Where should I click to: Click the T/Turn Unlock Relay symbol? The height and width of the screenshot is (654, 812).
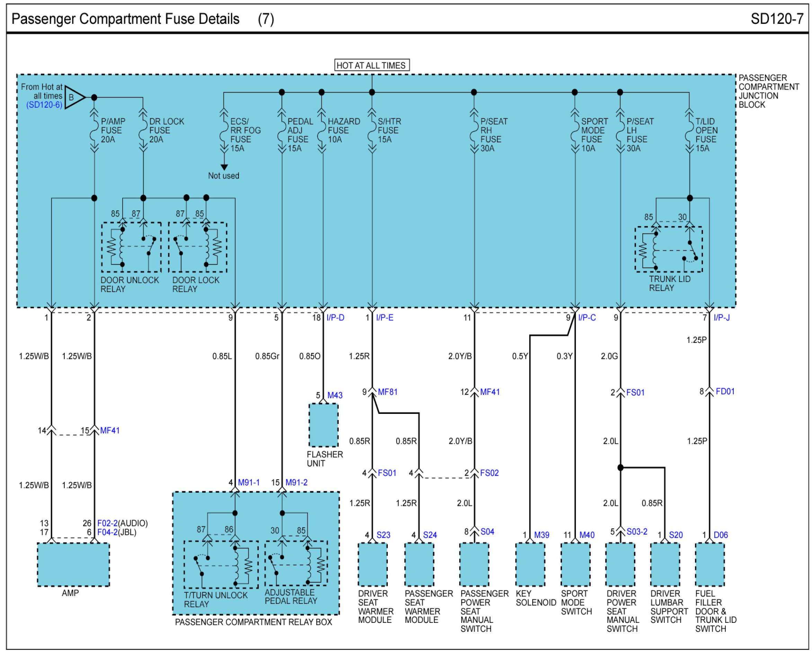coord(221,565)
